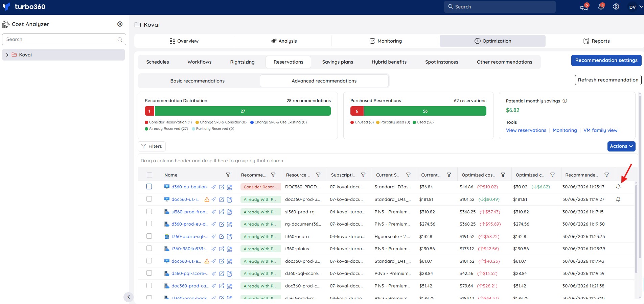Collapse the sidebar with the chevron button
644x304 pixels.
pos(129,297)
